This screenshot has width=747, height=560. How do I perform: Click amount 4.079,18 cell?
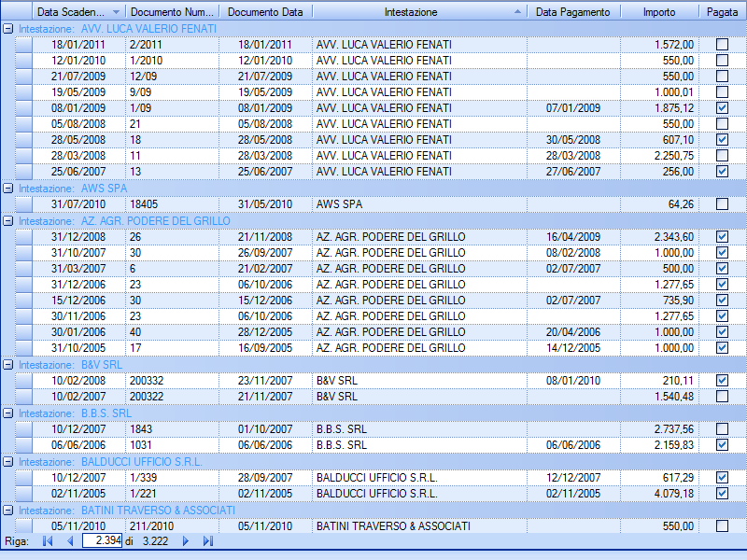659,494
